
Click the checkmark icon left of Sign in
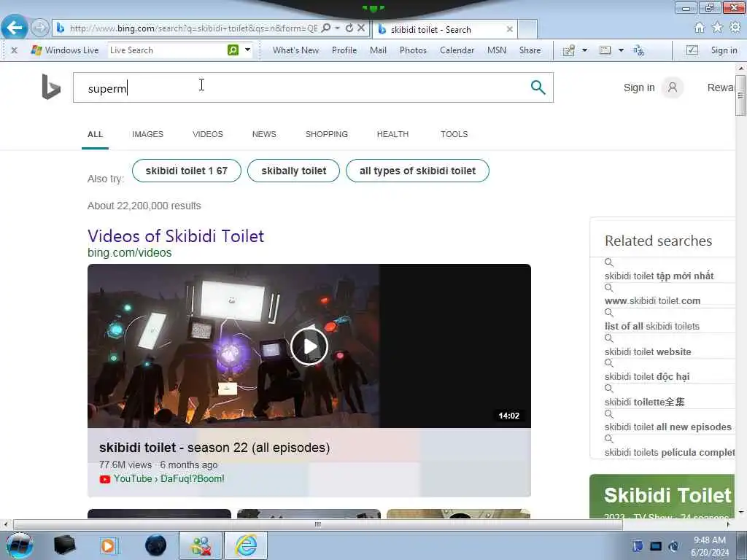(x=692, y=50)
